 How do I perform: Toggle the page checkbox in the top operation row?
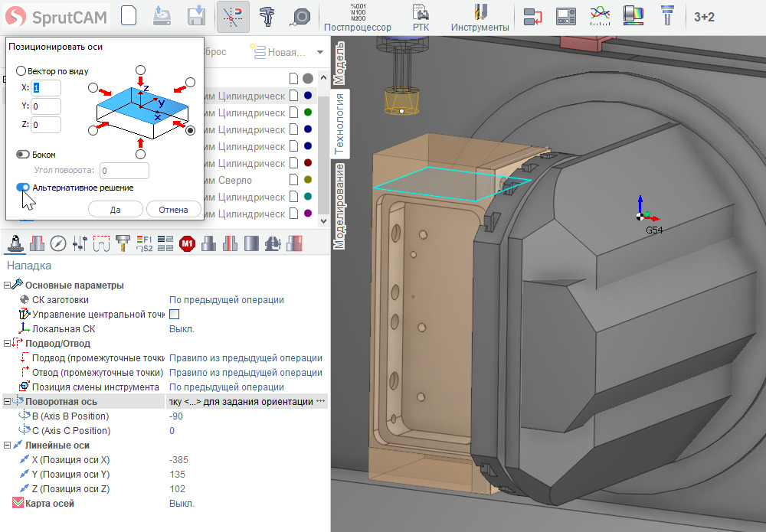[x=293, y=79]
